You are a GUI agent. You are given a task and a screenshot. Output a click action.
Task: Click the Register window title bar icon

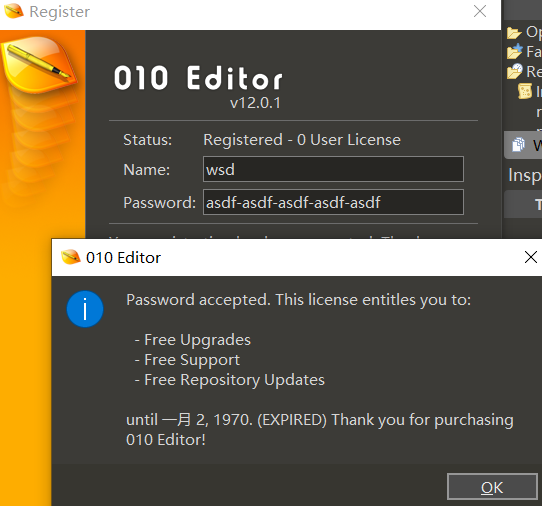[x=14, y=11]
